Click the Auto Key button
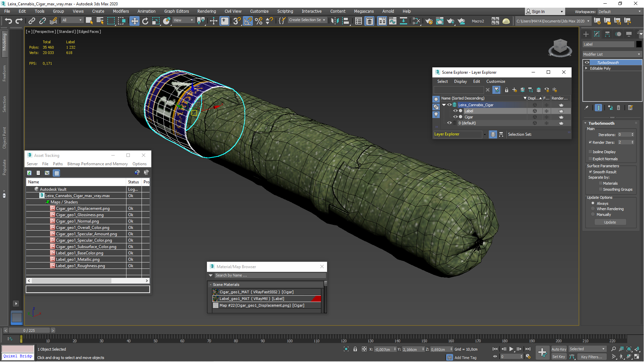Image resolution: width=644 pixels, height=362 pixels. (559, 349)
